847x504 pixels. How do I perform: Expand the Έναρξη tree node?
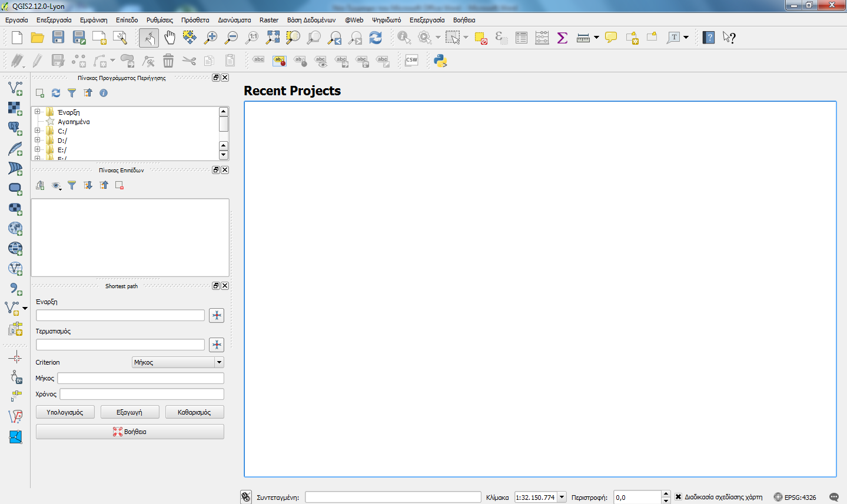tap(37, 112)
